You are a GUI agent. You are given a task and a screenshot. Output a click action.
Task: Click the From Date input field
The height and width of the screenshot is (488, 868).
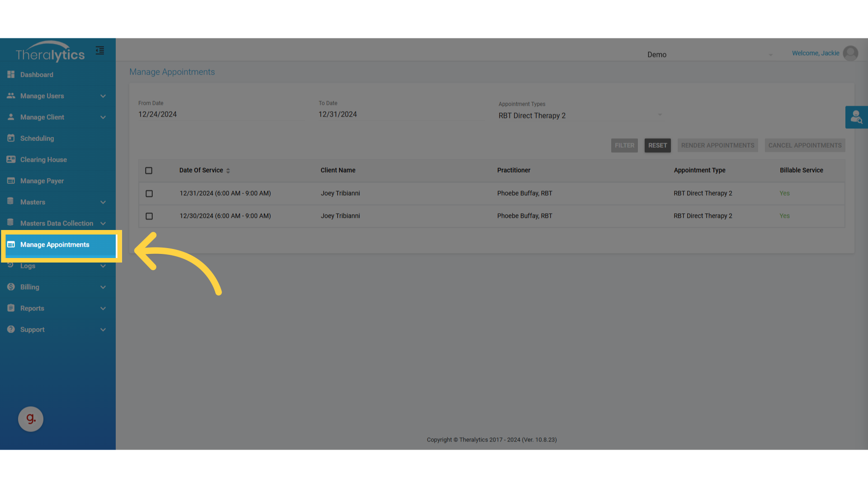tap(222, 114)
